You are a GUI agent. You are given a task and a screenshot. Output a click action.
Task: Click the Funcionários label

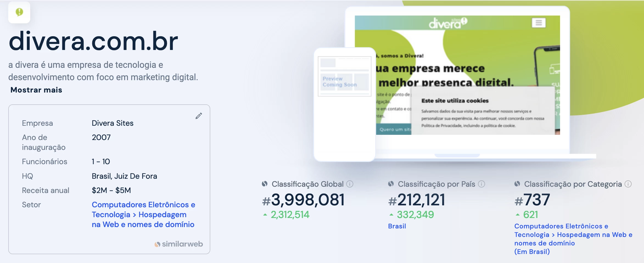point(44,161)
